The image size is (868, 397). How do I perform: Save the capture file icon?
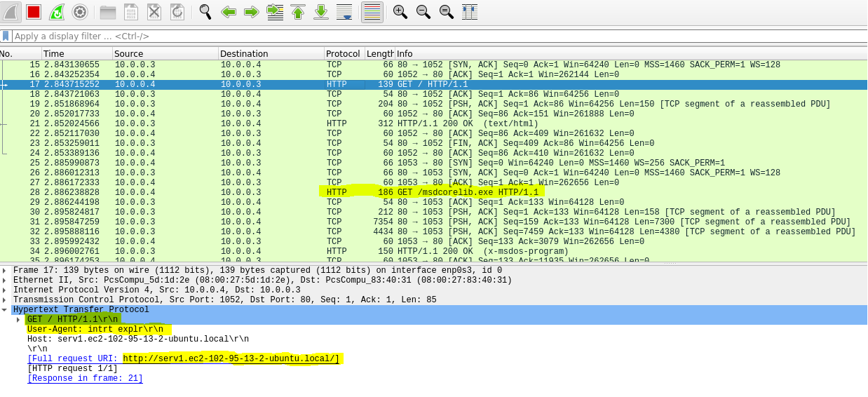click(x=131, y=12)
